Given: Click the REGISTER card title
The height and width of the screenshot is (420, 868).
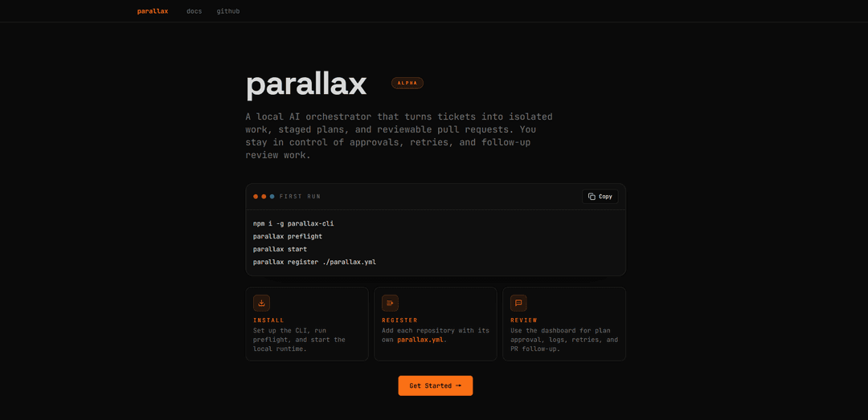Looking at the screenshot, I should pyautogui.click(x=399, y=320).
